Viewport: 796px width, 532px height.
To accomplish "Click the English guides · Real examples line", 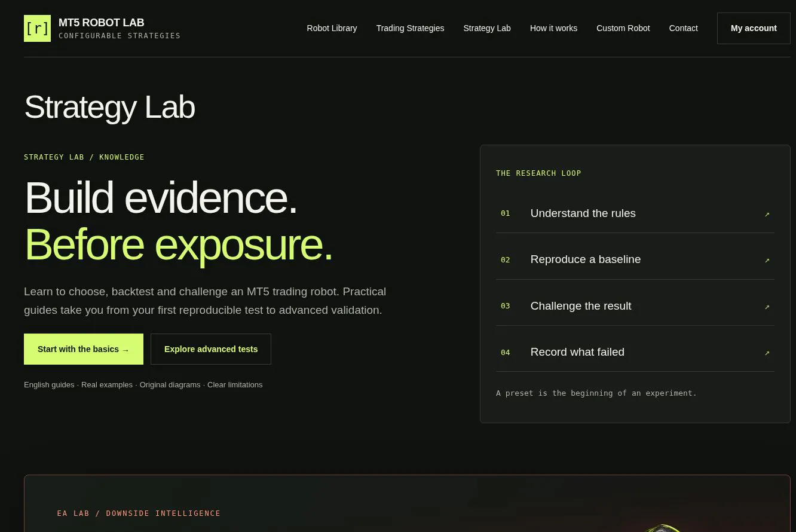I will [x=143, y=385].
